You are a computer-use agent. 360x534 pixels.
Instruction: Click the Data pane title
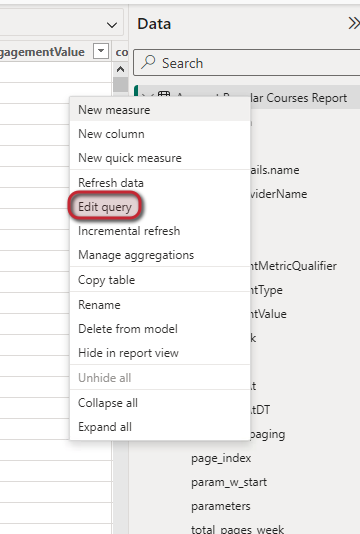154,24
